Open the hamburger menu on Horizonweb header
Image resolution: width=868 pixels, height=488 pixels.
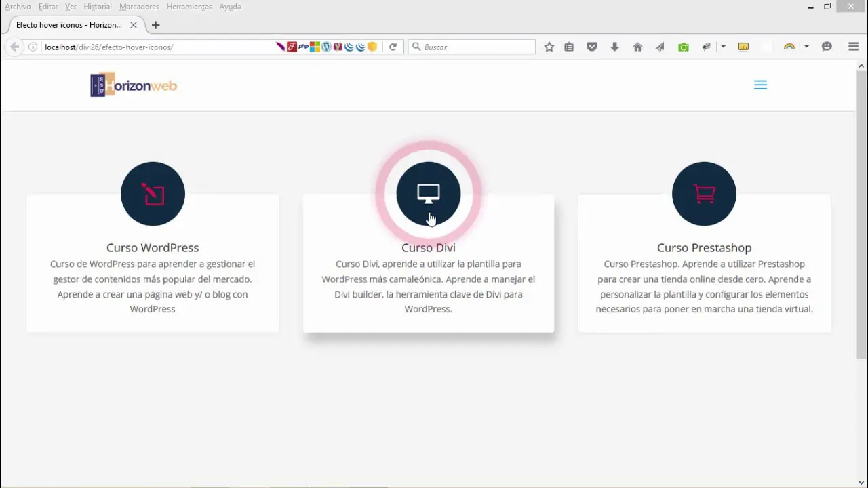pos(760,85)
